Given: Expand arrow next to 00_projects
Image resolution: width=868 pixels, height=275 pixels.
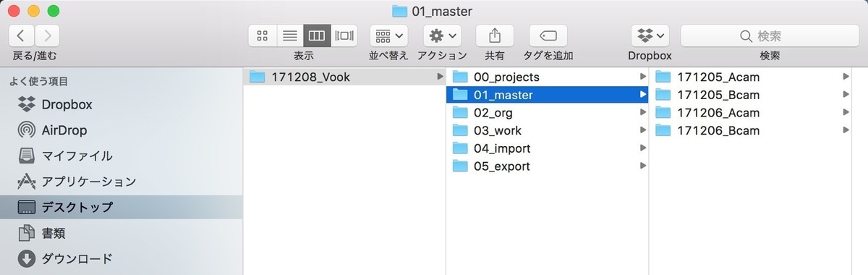Looking at the screenshot, I should (643, 77).
